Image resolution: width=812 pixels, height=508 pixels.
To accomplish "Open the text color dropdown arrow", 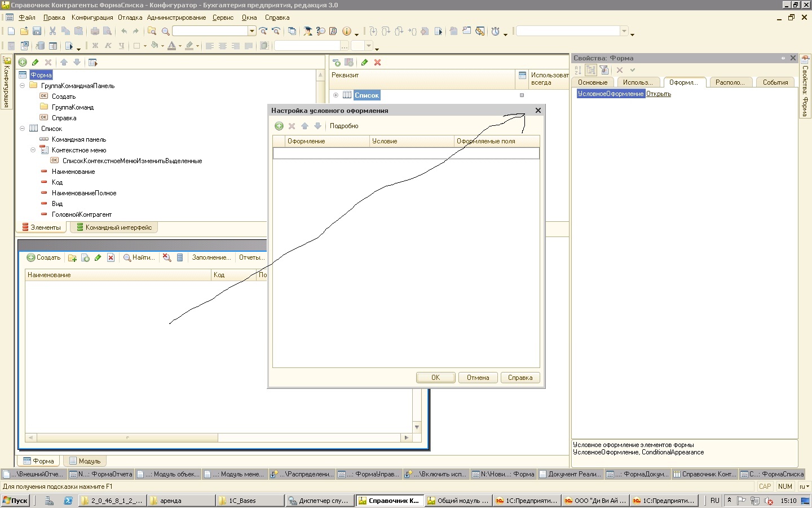I will click(180, 46).
